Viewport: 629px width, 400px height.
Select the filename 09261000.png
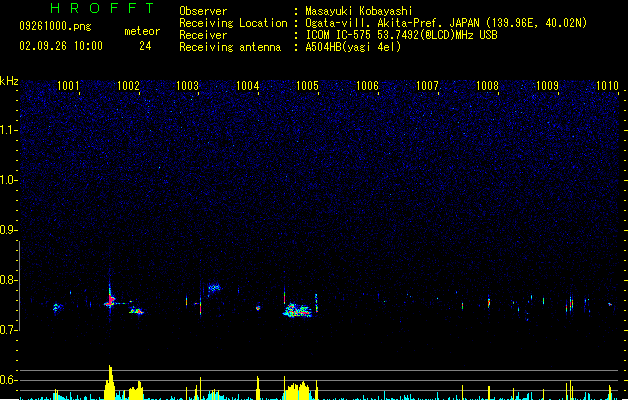pyautogui.click(x=55, y=26)
